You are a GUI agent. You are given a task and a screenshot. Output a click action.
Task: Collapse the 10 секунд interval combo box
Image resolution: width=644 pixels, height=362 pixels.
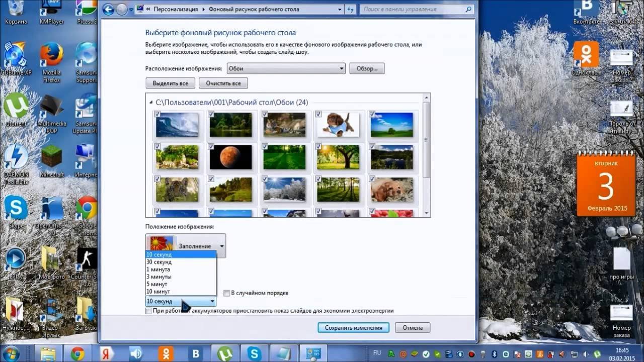click(x=181, y=301)
